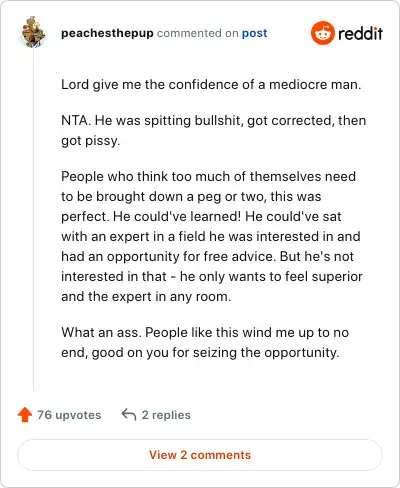Click the "What an ass" closing paragraph
The width and height of the screenshot is (400, 488).
(205, 342)
